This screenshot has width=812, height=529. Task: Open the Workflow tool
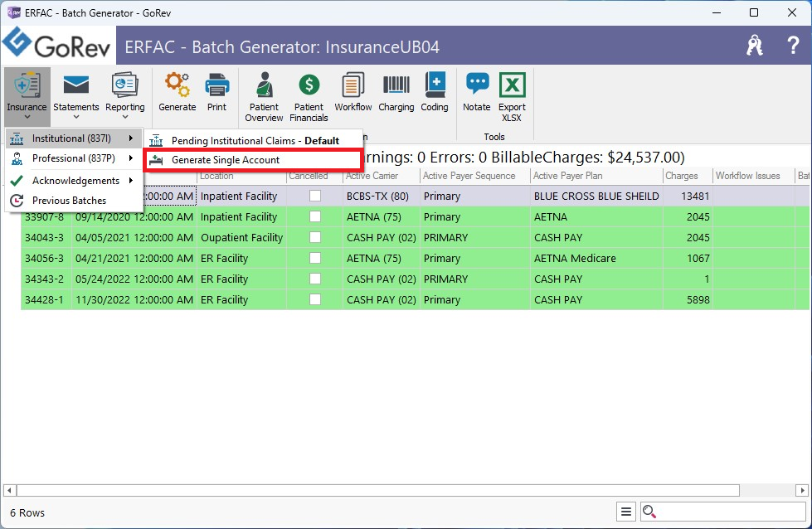tap(353, 92)
